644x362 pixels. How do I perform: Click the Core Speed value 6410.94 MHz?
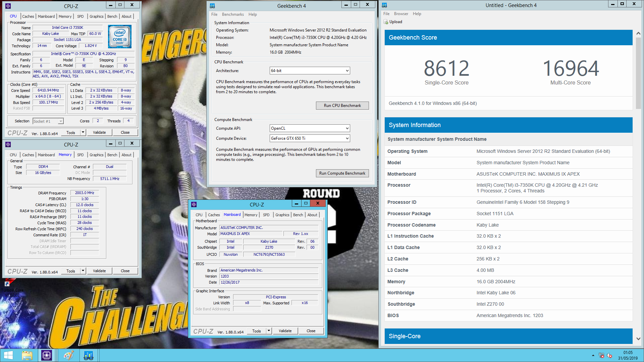point(48,90)
